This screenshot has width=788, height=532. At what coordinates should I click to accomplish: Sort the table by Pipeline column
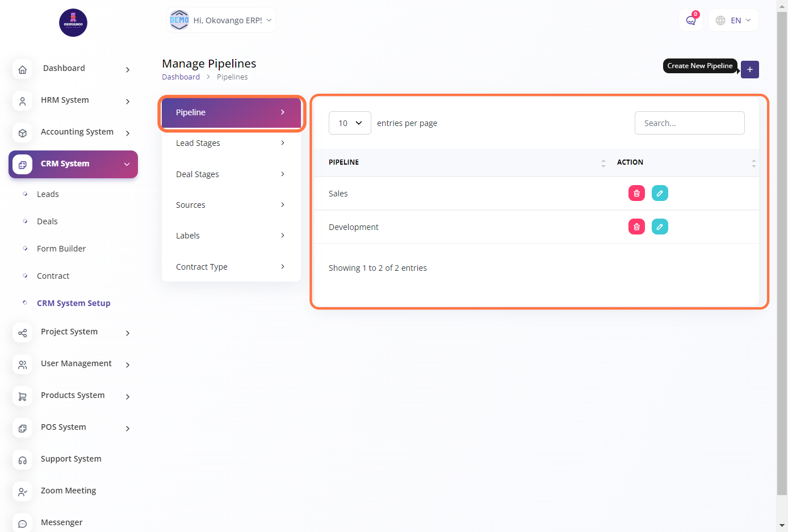[x=603, y=163]
